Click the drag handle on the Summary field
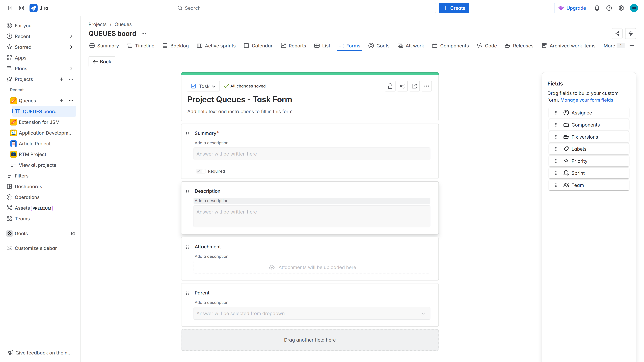Viewport: 644px width, 362px height. [187, 134]
